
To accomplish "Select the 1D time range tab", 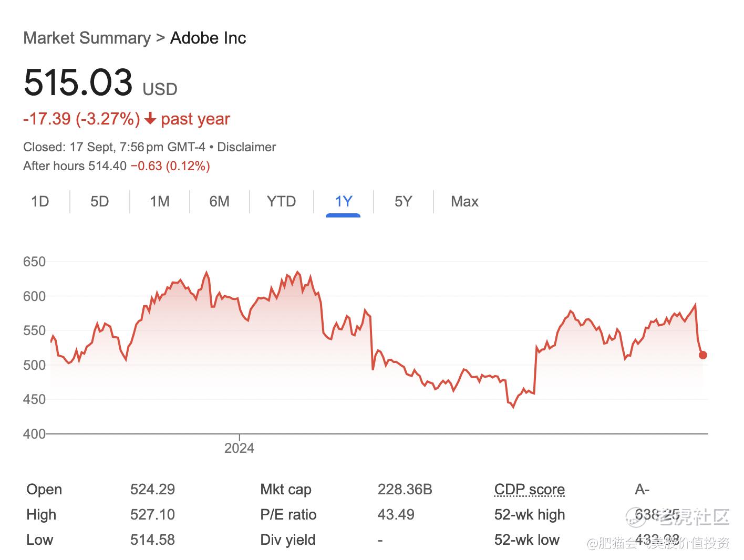I will [x=40, y=202].
